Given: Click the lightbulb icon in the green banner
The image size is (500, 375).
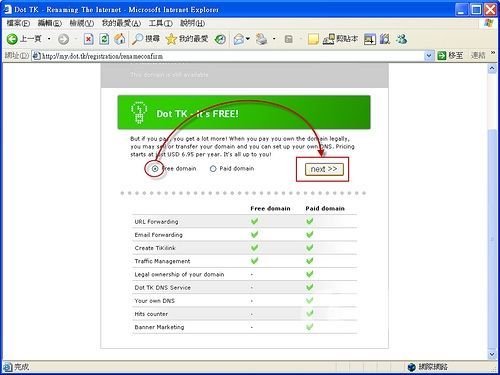Looking at the screenshot, I should click(x=139, y=112).
